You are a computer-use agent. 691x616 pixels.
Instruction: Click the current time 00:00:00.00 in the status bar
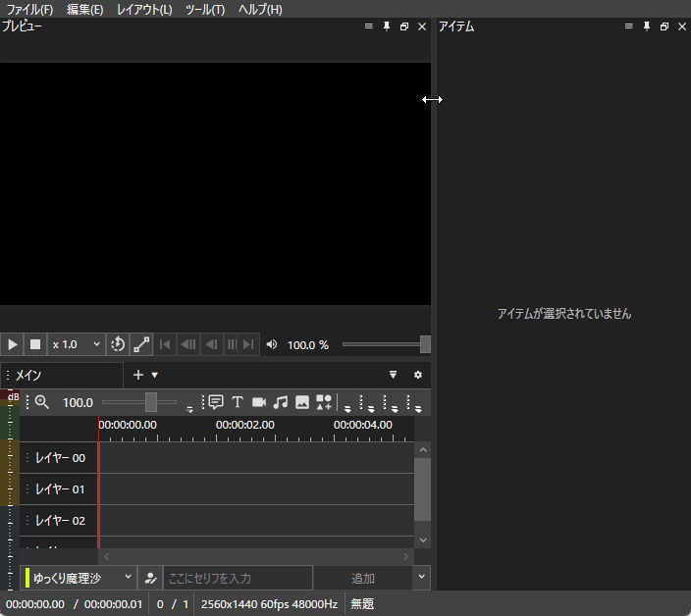[x=35, y=604]
